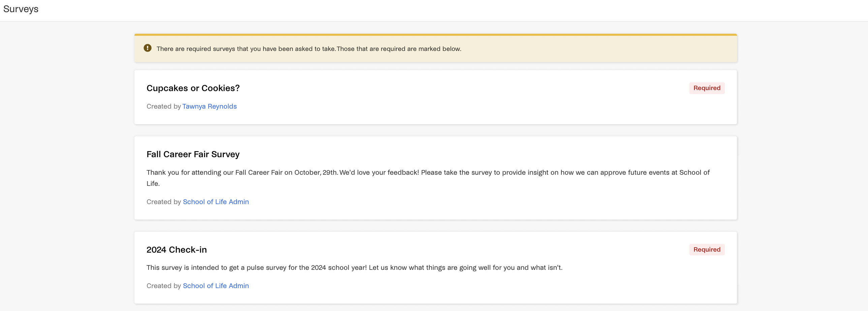868x311 pixels.
Task: Click the required surveys notice text
Action: coord(309,49)
